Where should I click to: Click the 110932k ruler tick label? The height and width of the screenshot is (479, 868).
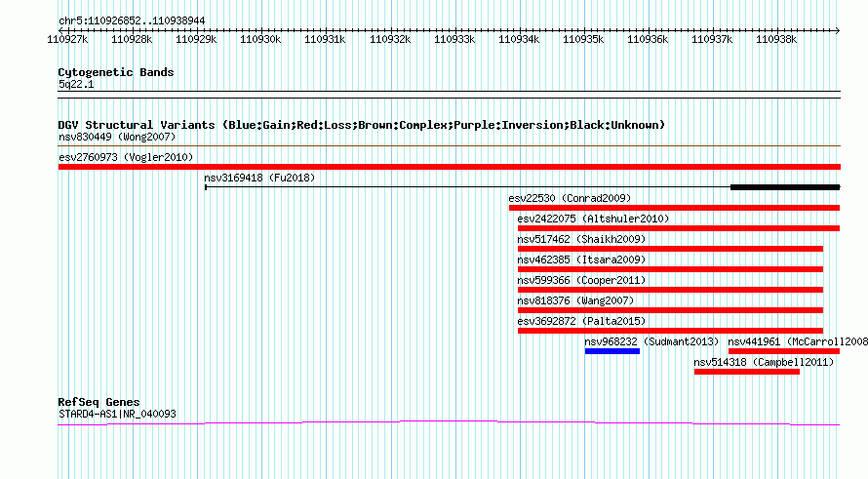click(390, 39)
